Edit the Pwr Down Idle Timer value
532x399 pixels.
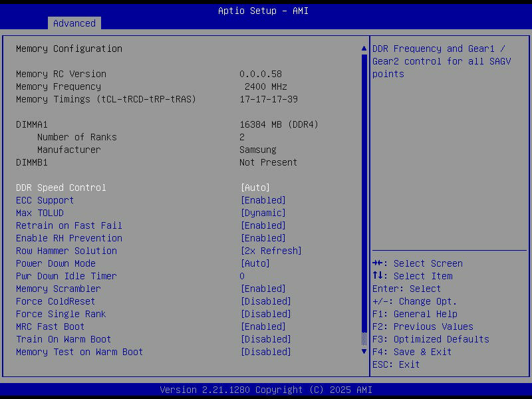(242, 276)
